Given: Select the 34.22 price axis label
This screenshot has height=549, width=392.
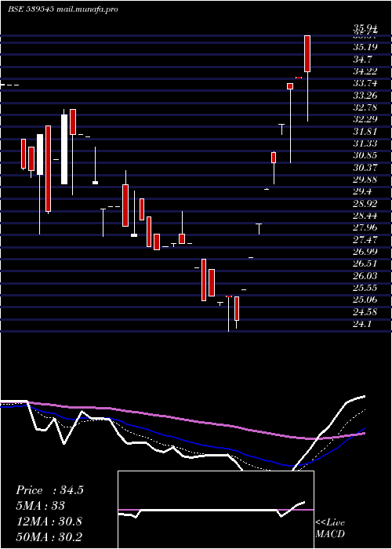Looking at the screenshot, I should (365, 71).
